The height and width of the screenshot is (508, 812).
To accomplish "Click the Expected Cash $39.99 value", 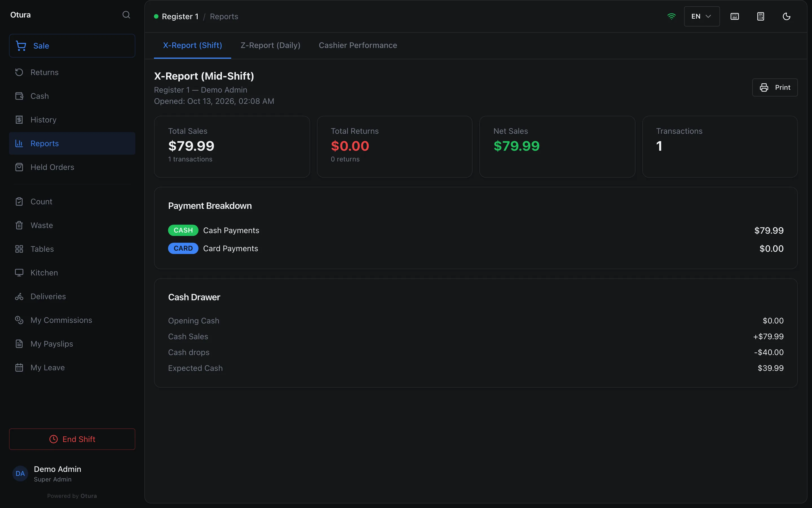I will pos(770,368).
